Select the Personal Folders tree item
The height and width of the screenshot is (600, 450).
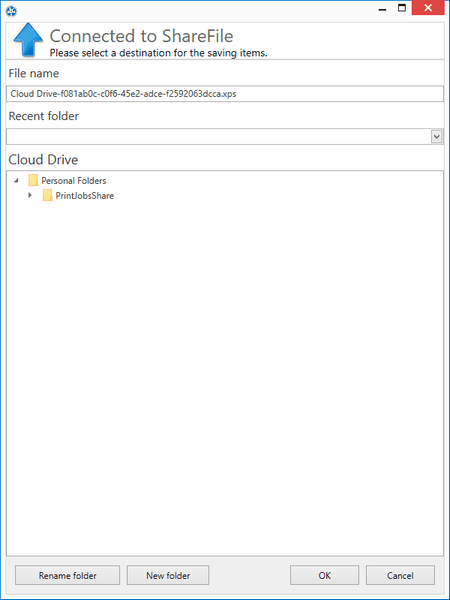(73, 181)
